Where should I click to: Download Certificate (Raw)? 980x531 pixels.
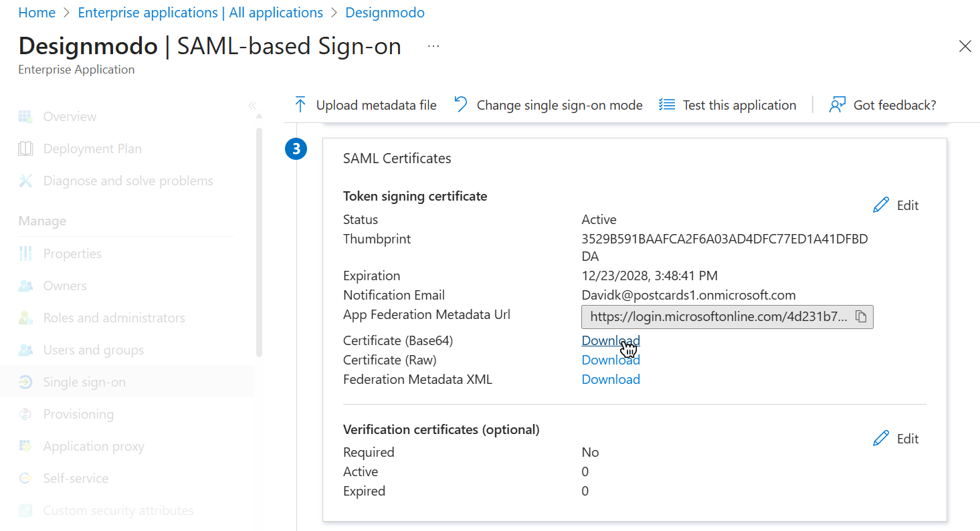point(611,360)
